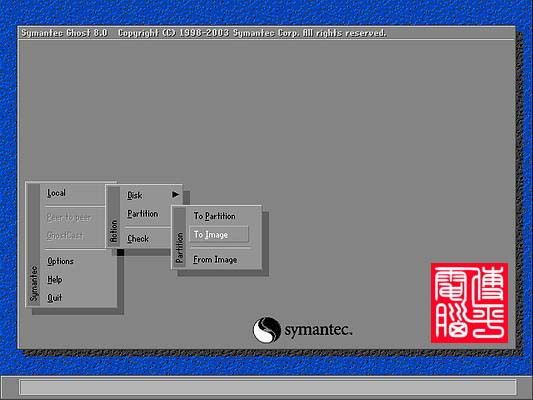Click the bottom status bar field
This screenshot has height=400, width=533.
[268, 387]
